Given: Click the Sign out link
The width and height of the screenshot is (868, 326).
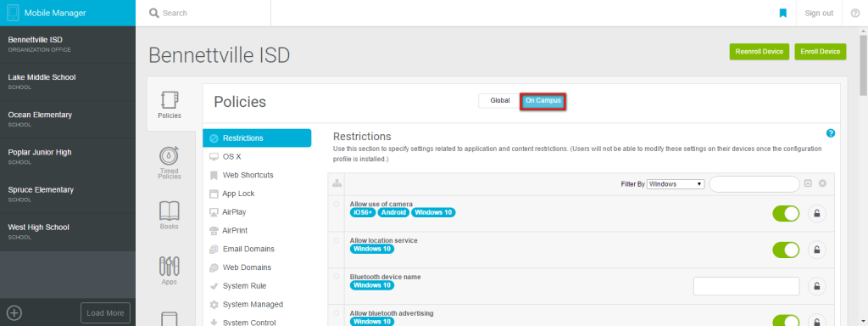Looking at the screenshot, I should [819, 14].
